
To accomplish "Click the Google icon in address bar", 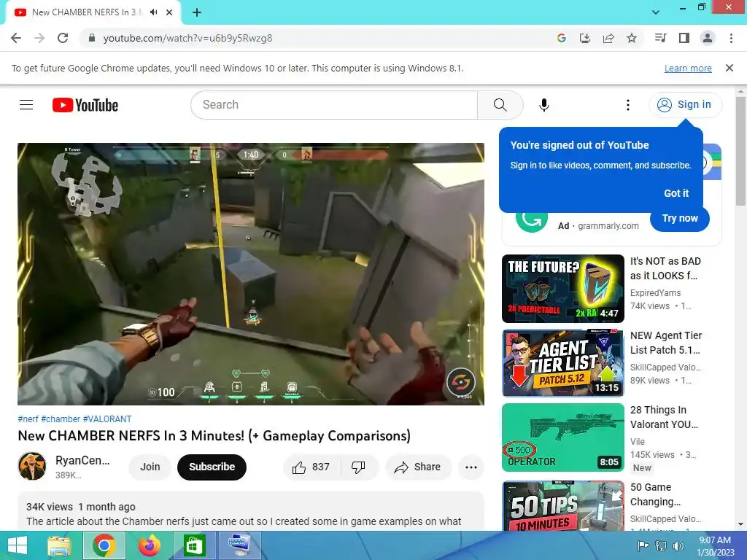I will 561,38.
